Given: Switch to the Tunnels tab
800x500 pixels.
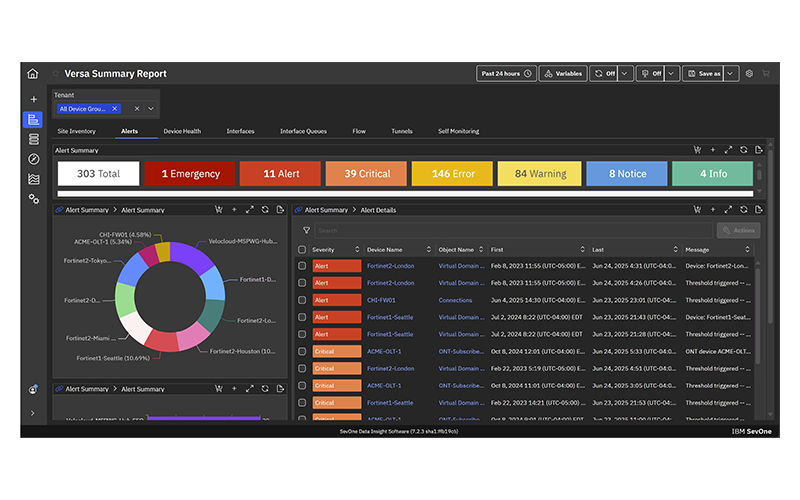Looking at the screenshot, I should pyautogui.click(x=402, y=131).
